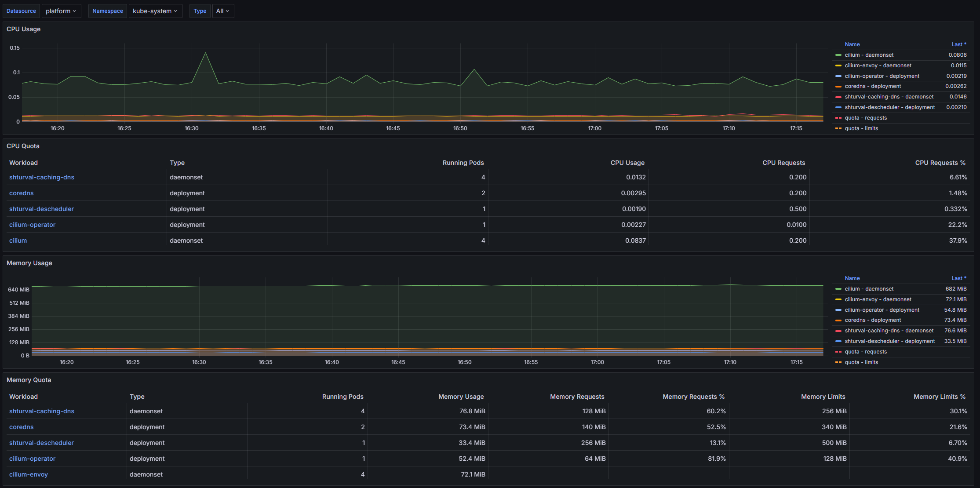This screenshot has height=488, width=980.
Task: Sort Memory Quota table by Memory Limits column
Action: (823, 397)
